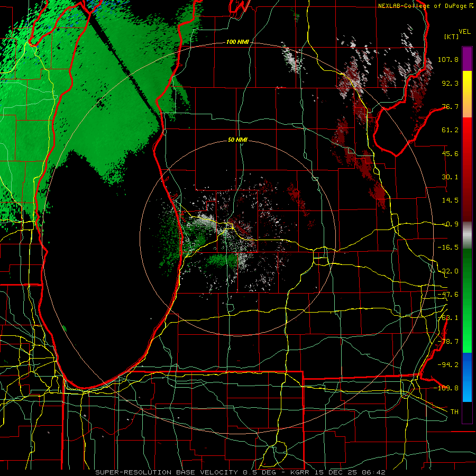Click the -94.2 legend value
476x476 pixels.
pyautogui.click(x=448, y=365)
